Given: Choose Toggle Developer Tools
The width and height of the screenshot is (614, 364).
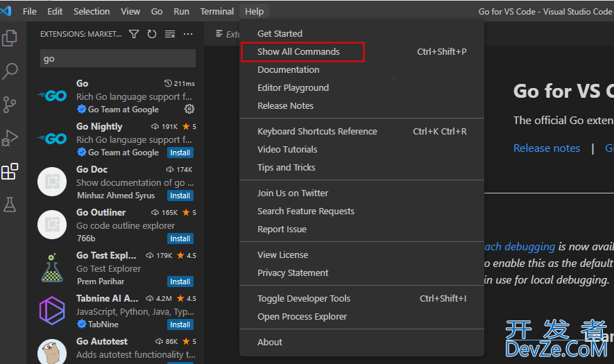Looking at the screenshot, I should pos(361,299).
